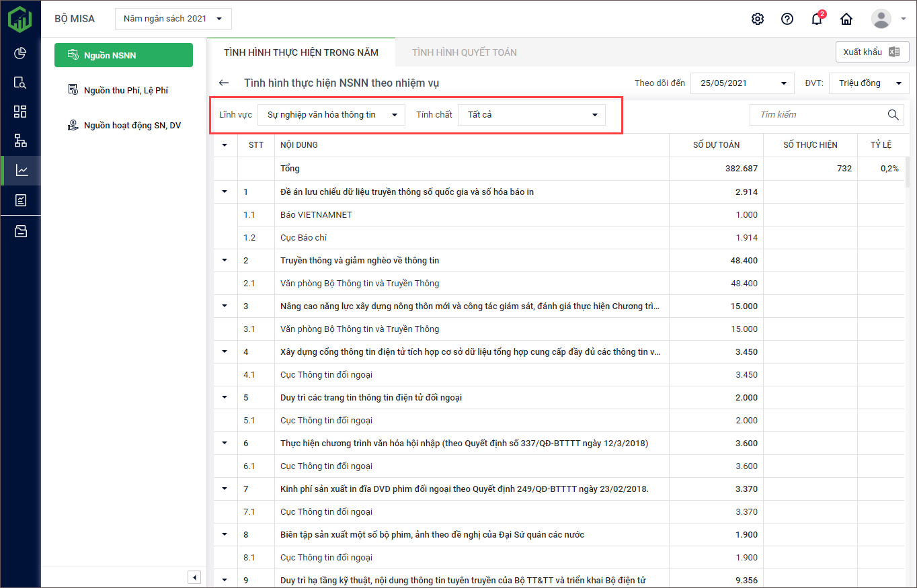The image size is (917, 588).
Task: Select Nguồn thu Phí, Lệ Phí menu
Action: [125, 90]
